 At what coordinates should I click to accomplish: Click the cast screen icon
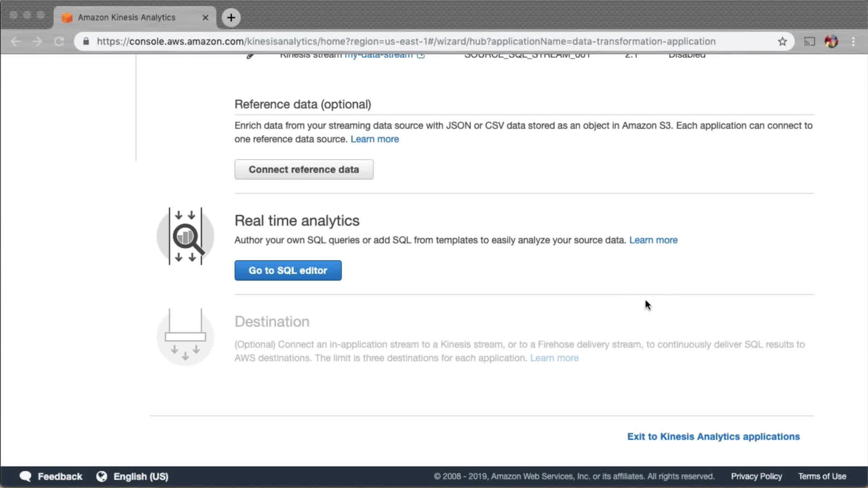(809, 42)
